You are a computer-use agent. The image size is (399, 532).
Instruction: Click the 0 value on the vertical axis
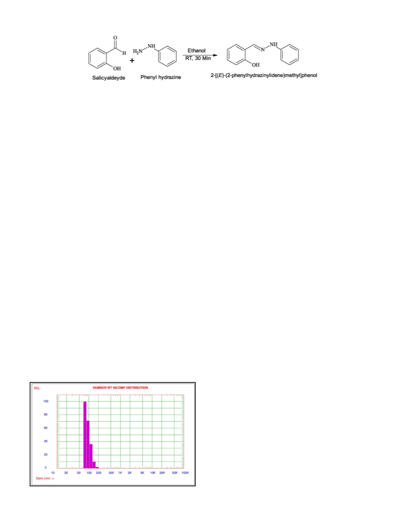46,468
